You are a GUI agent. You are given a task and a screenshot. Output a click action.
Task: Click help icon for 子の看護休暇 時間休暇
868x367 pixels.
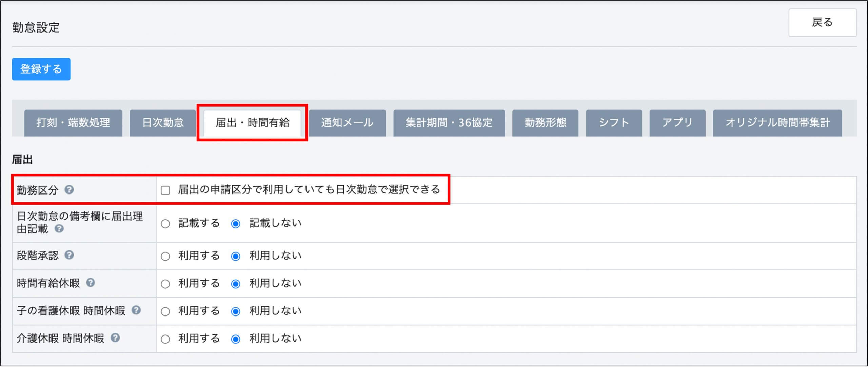point(136,310)
